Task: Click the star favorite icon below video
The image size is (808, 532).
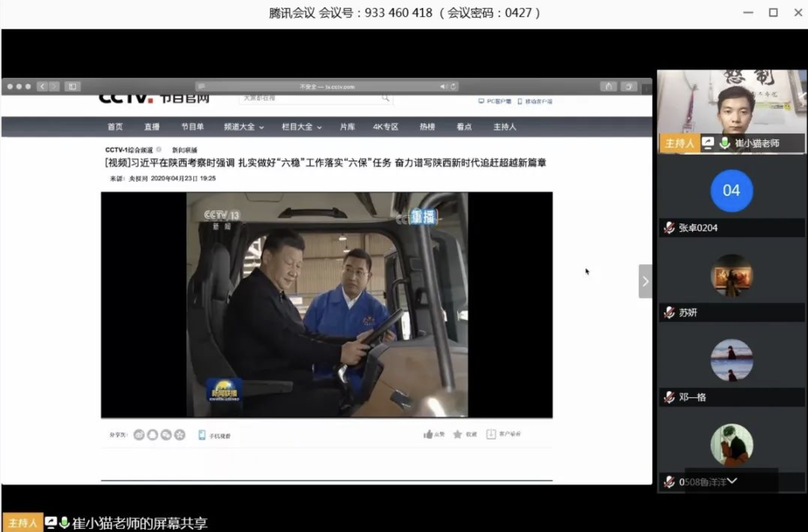Action: pyautogui.click(x=457, y=434)
